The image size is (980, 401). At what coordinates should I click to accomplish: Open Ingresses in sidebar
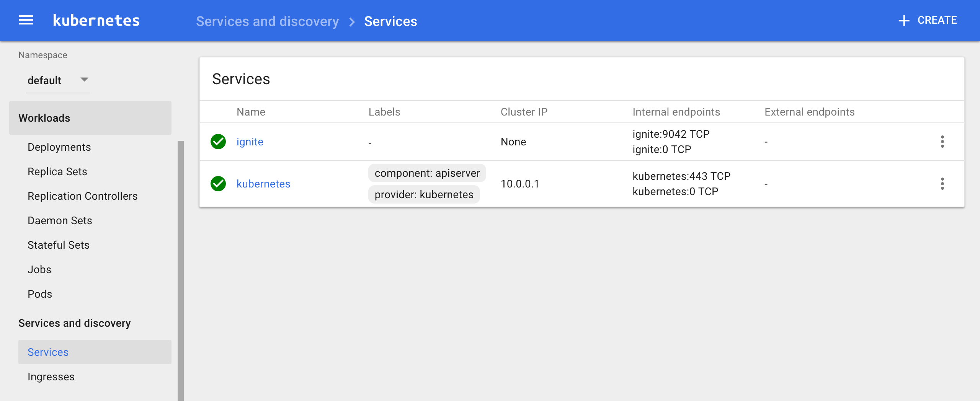click(51, 377)
